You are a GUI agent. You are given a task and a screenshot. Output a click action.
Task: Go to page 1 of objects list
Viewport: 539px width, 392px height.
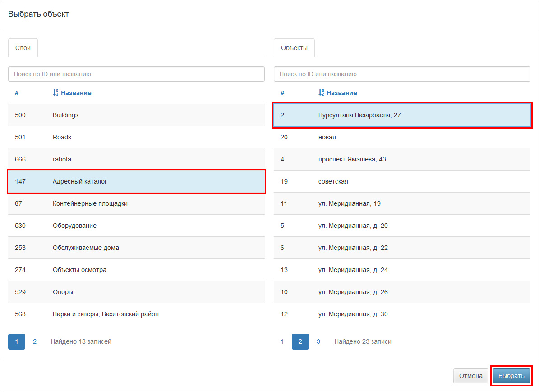pyautogui.click(x=282, y=341)
